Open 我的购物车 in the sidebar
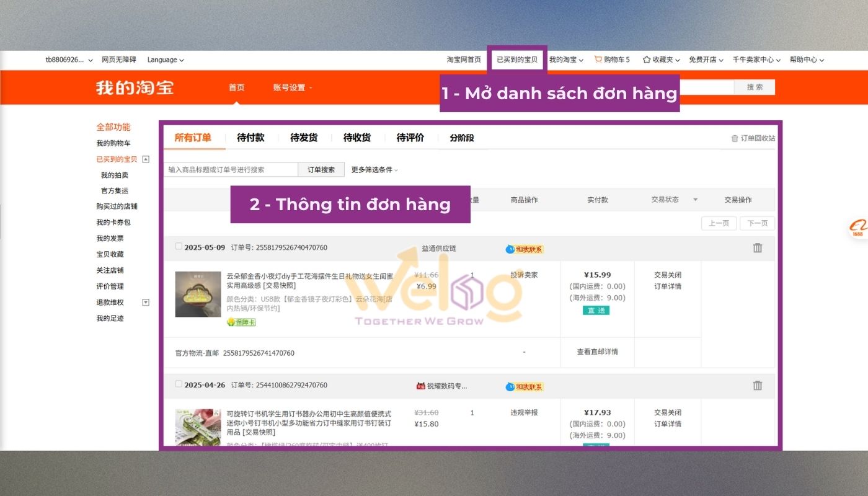 [113, 143]
